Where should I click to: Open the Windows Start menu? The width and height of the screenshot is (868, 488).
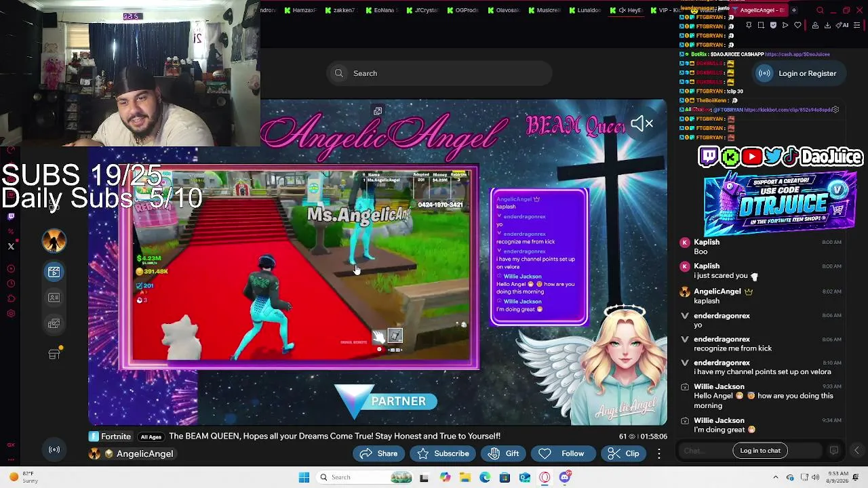(x=304, y=477)
